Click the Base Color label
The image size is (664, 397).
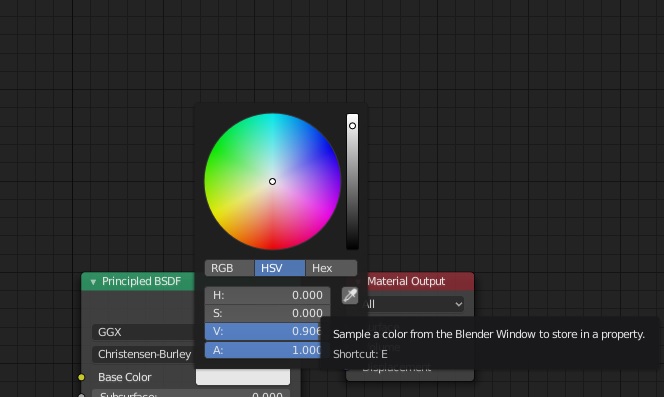[x=124, y=377]
